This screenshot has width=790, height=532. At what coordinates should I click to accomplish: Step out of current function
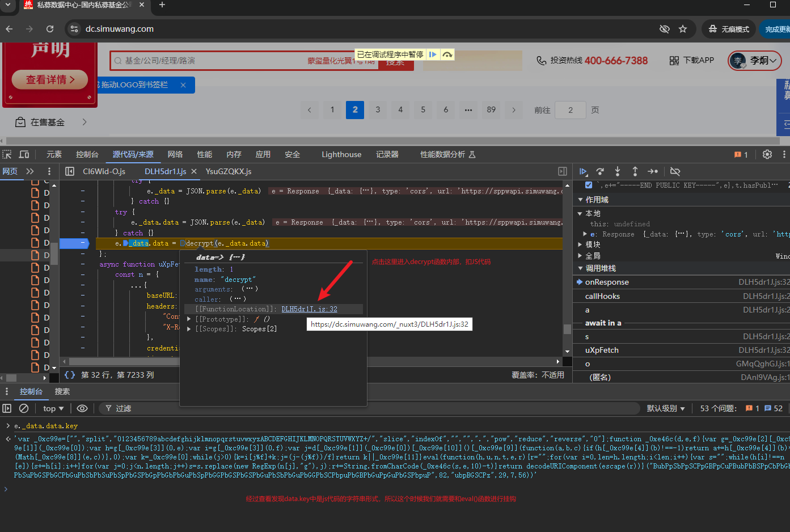click(x=635, y=171)
